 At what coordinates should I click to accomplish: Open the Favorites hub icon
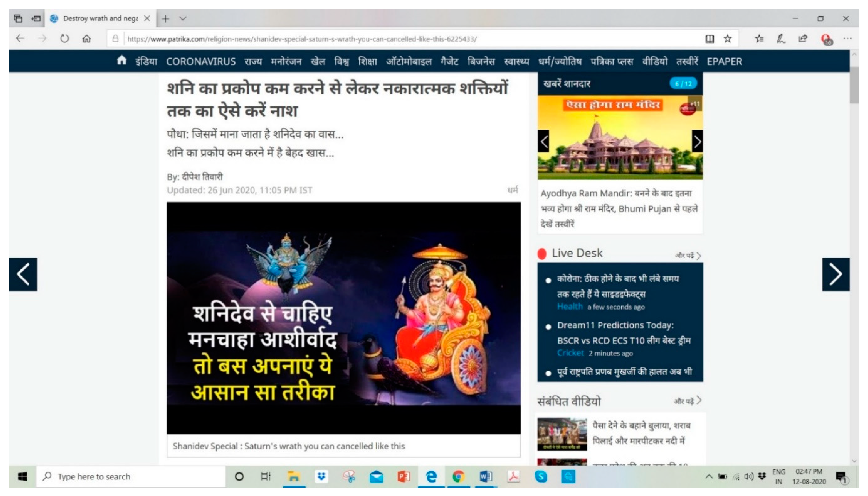759,39
